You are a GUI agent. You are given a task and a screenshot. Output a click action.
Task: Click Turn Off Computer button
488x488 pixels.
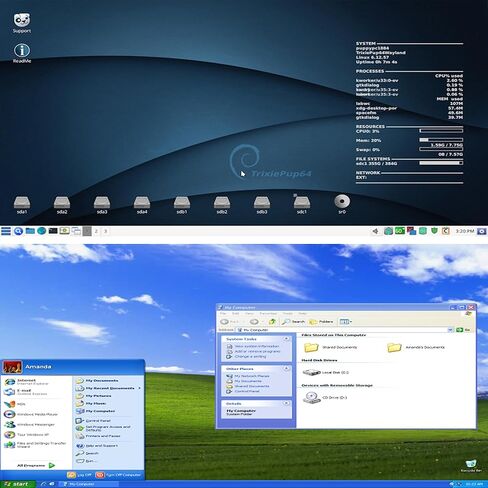pyautogui.click(x=119, y=475)
